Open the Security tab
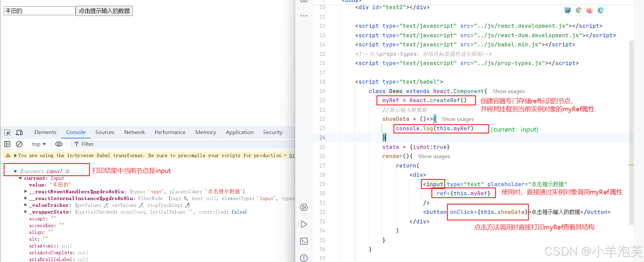The image size is (644, 262). pyautogui.click(x=273, y=132)
